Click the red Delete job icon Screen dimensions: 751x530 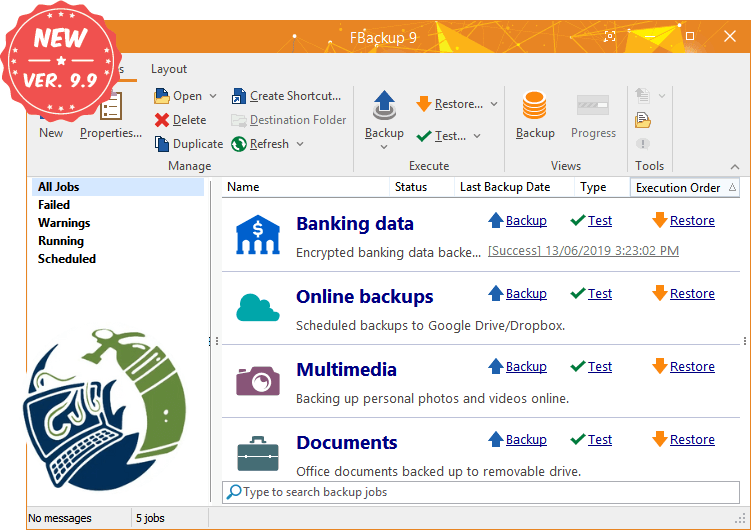coord(162,120)
